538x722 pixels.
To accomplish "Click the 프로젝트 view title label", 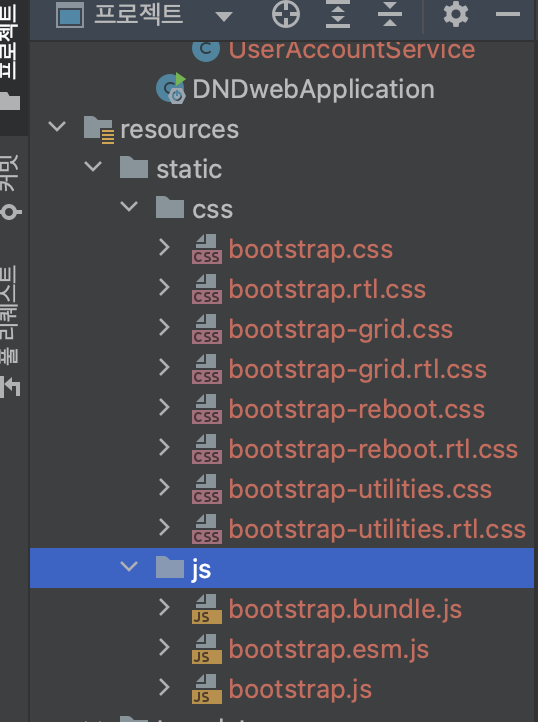I will coord(138,14).
